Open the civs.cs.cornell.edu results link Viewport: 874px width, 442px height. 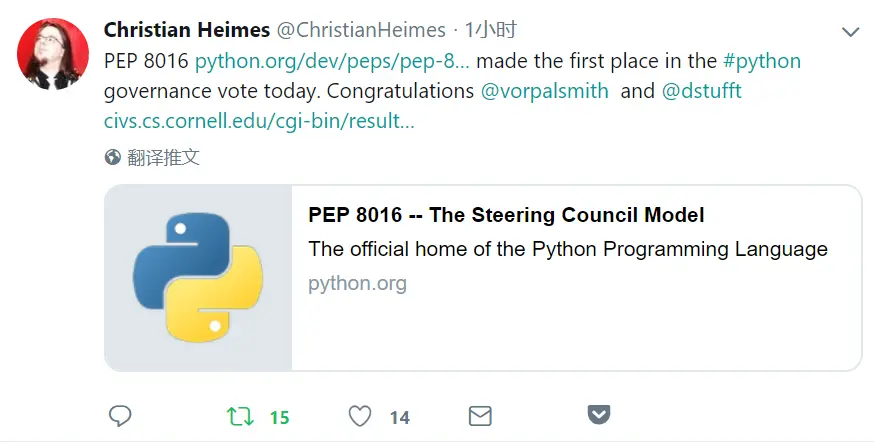[x=259, y=121]
